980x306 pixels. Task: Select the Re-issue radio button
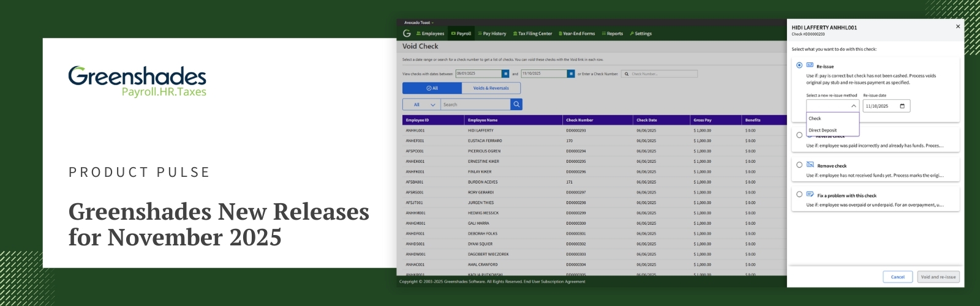click(x=799, y=65)
